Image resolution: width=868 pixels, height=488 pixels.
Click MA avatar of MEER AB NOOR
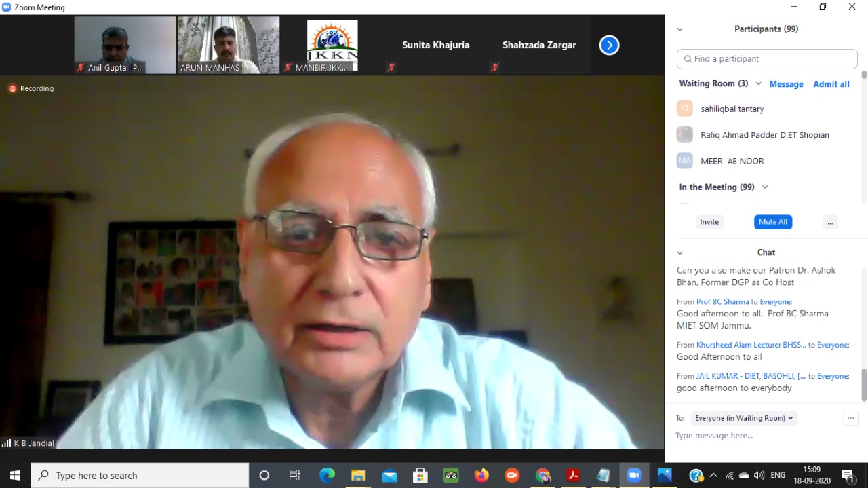pyautogui.click(x=685, y=161)
